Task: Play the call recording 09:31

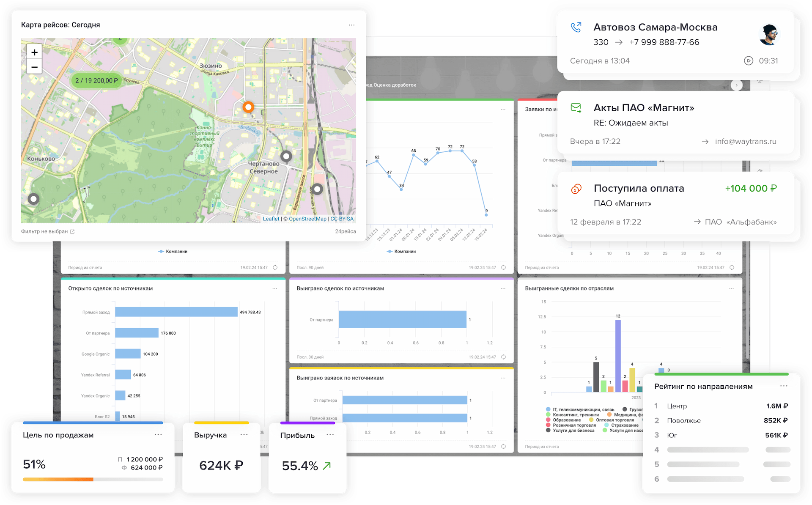Action: click(749, 60)
